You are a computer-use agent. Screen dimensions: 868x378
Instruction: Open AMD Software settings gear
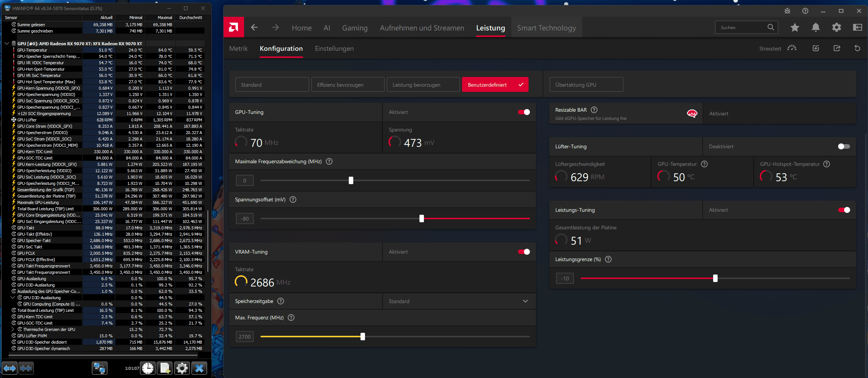click(837, 27)
